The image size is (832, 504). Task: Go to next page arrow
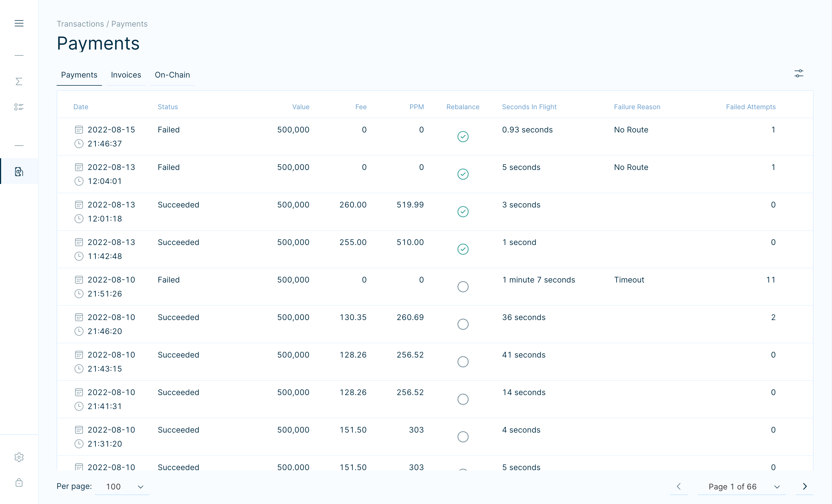pyautogui.click(x=804, y=486)
